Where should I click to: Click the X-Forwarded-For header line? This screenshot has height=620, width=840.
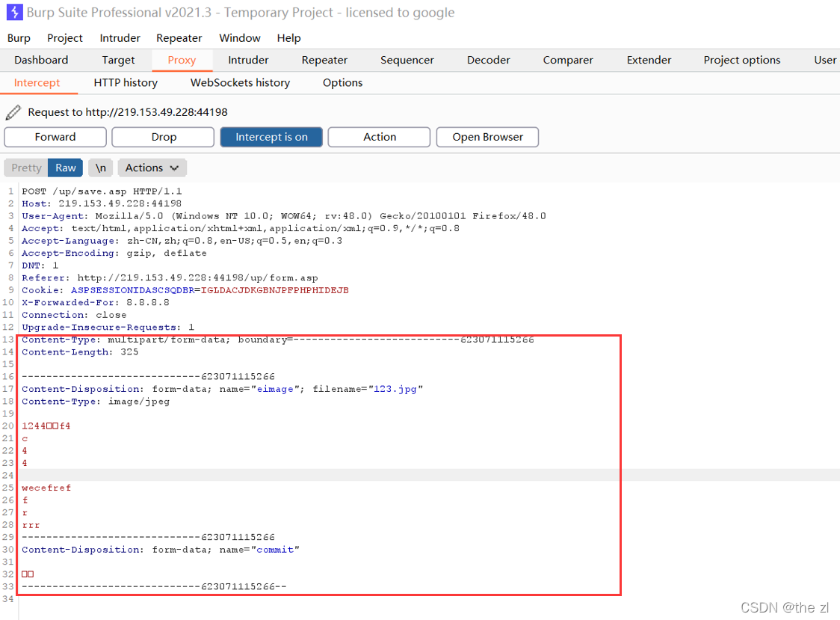tap(96, 302)
